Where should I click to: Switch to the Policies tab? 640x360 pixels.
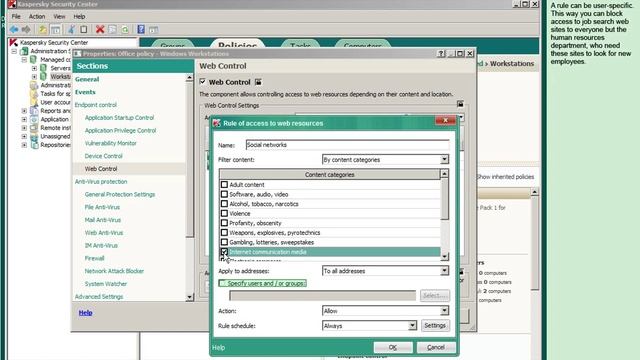[x=237, y=45]
